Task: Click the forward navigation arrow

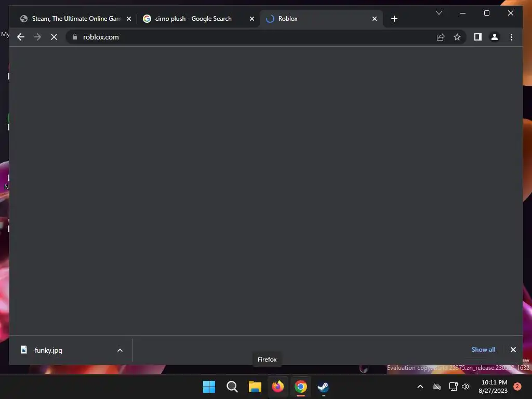Action: (x=37, y=37)
